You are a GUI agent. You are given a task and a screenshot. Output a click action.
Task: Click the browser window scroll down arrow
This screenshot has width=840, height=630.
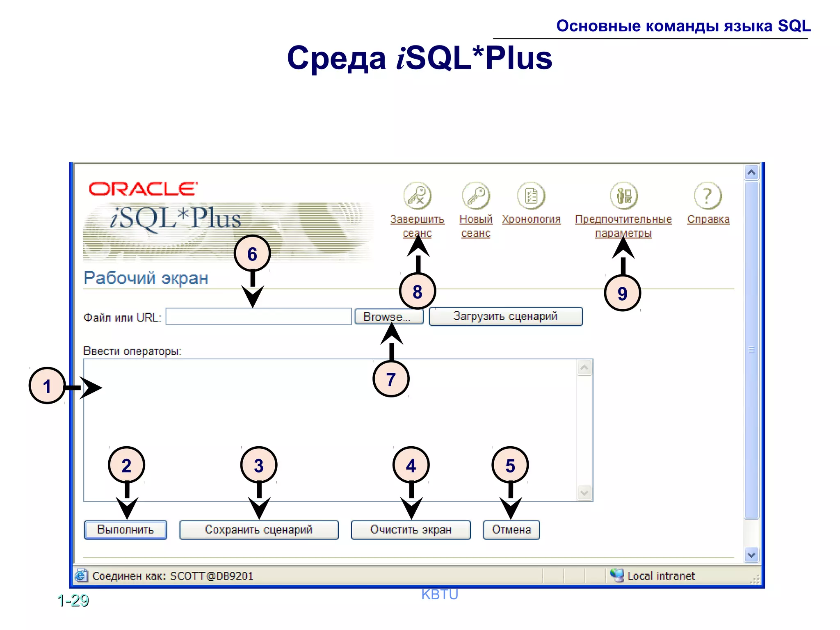tap(751, 555)
